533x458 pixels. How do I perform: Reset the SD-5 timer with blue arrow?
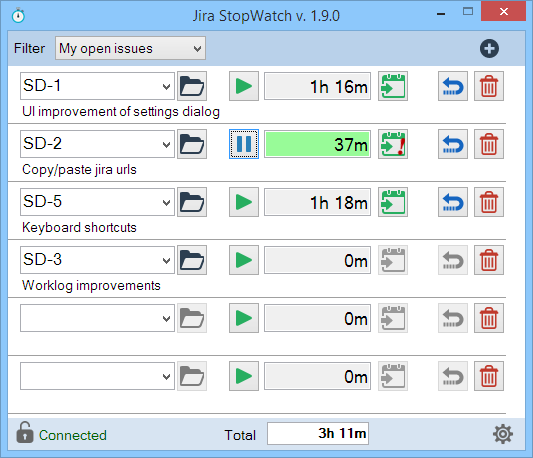pyautogui.click(x=453, y=202)
